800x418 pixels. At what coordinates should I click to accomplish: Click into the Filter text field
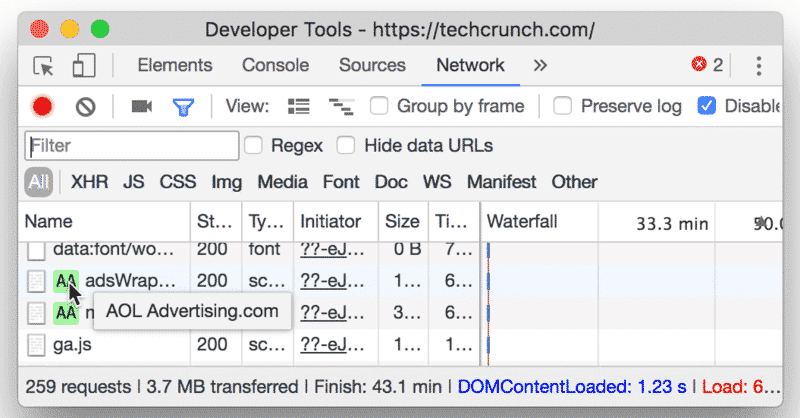coord(132,146)
